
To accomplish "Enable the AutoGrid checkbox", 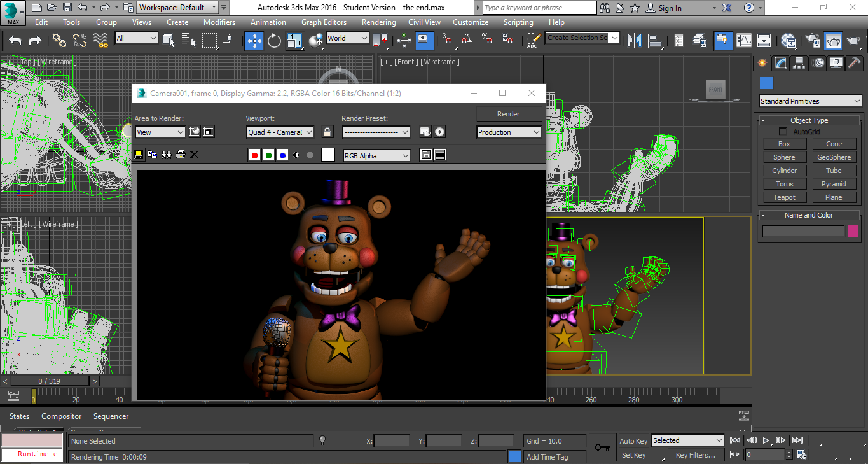I will pos(783,132).
